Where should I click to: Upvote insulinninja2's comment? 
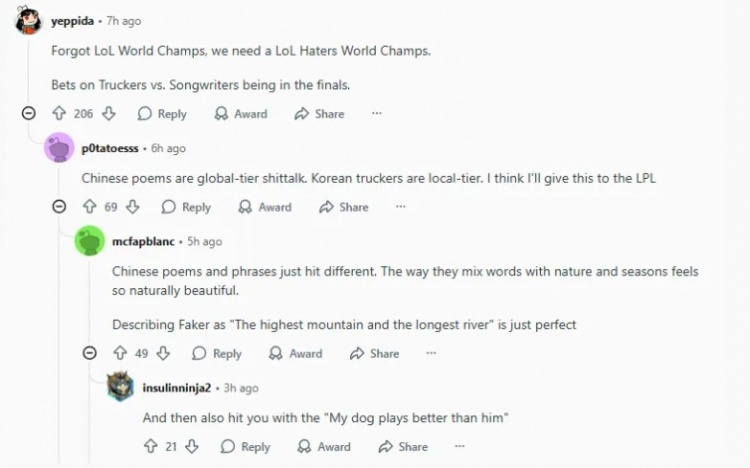point(151,446)
